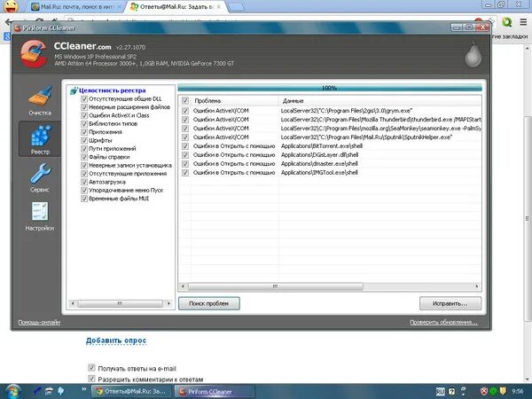Screen dimensions: 532x399
Task: Toggle Временные файлы MUI checkbox
Action: coord(84,199)
